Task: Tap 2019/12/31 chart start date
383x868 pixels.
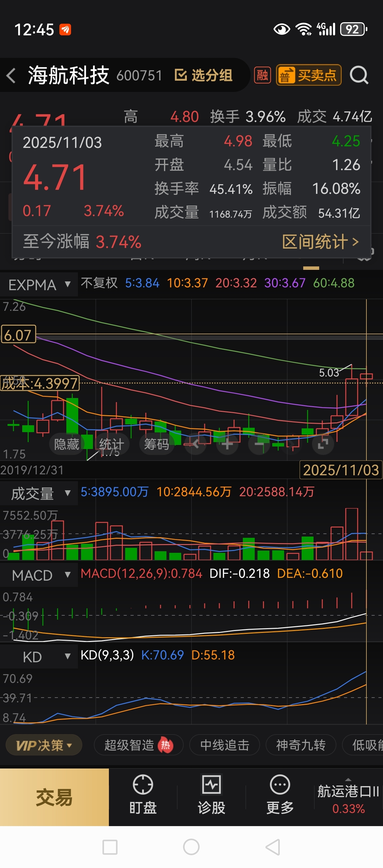Action: (32, 470)
